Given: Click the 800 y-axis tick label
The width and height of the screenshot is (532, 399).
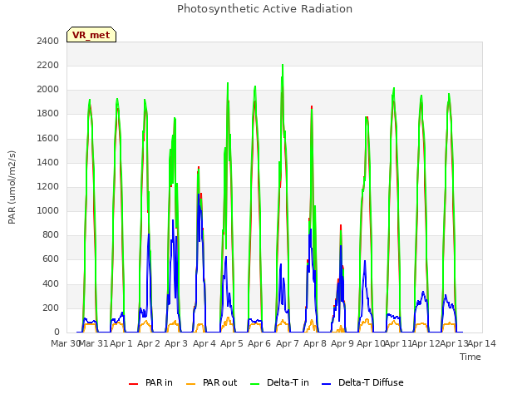Looking at the screenshot, I should [x=51, y=235].
